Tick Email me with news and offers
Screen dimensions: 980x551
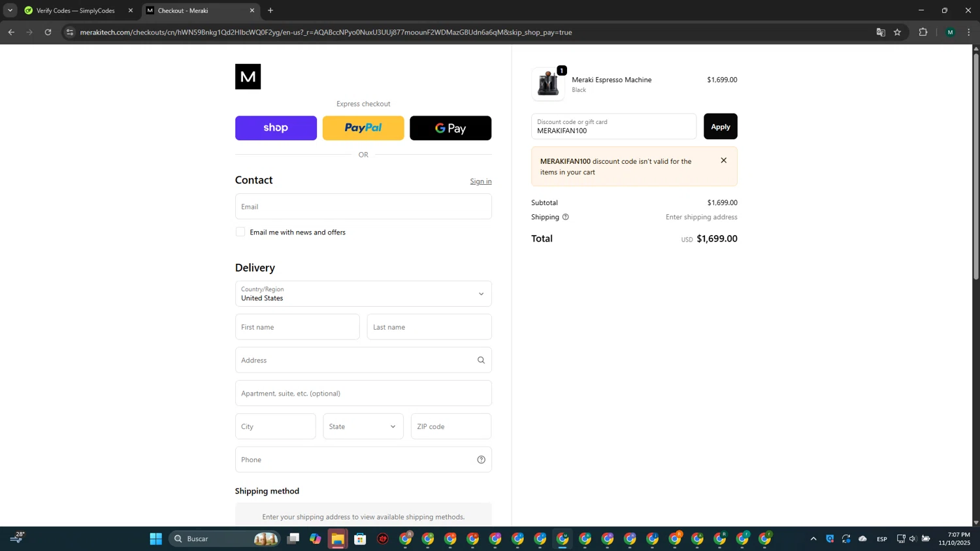tap(240, 232)
